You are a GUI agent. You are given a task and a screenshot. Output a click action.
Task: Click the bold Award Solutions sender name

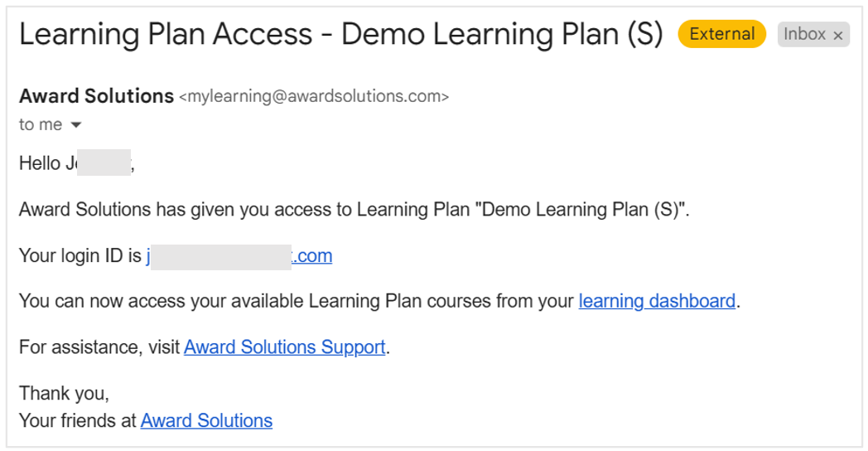click(96, 96)
